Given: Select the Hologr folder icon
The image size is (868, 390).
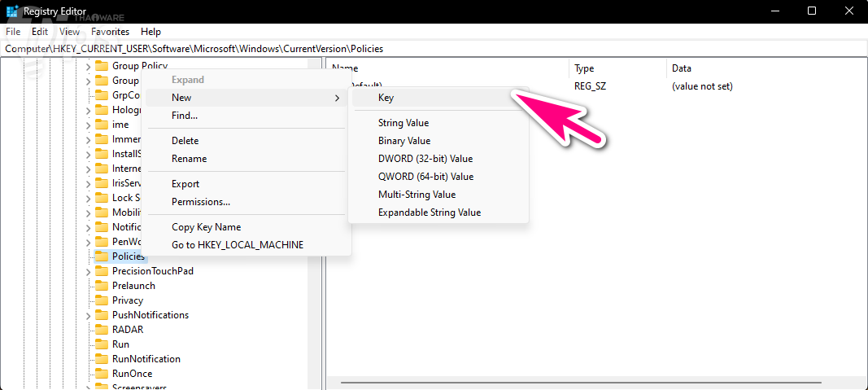Looking at the screenshot, I should click(x=102, y=110).
